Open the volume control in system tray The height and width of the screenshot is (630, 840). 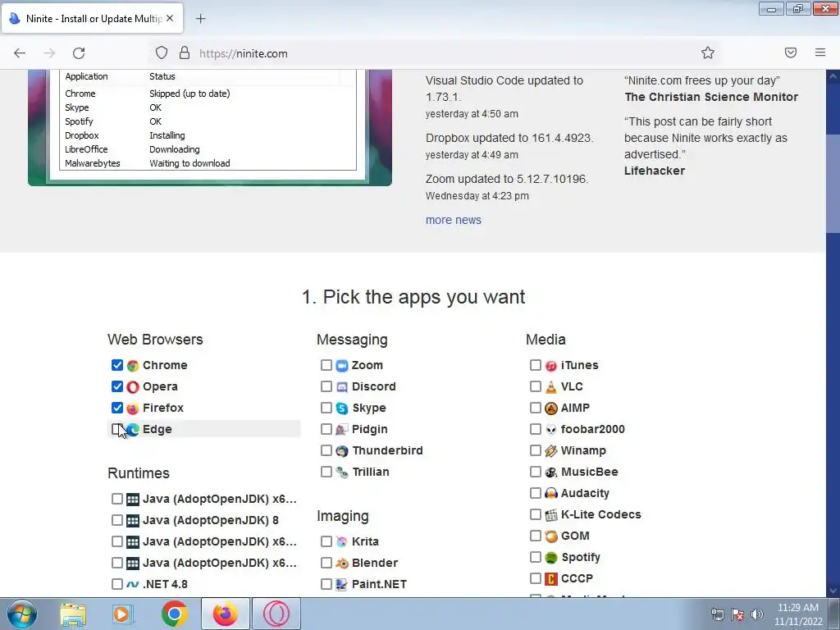click(757, 614)
